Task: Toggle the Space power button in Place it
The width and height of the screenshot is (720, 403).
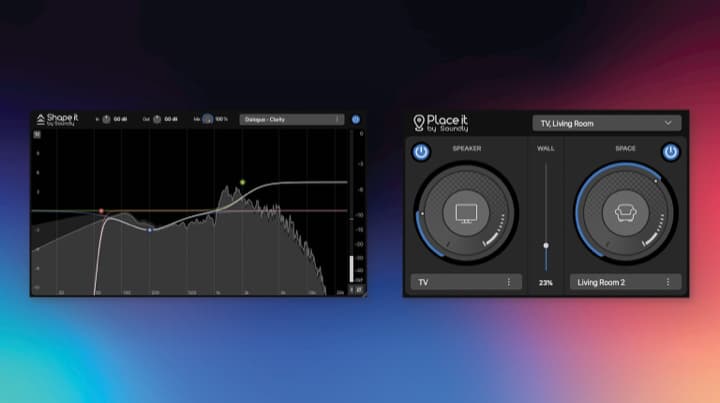Action: (670, 152)
